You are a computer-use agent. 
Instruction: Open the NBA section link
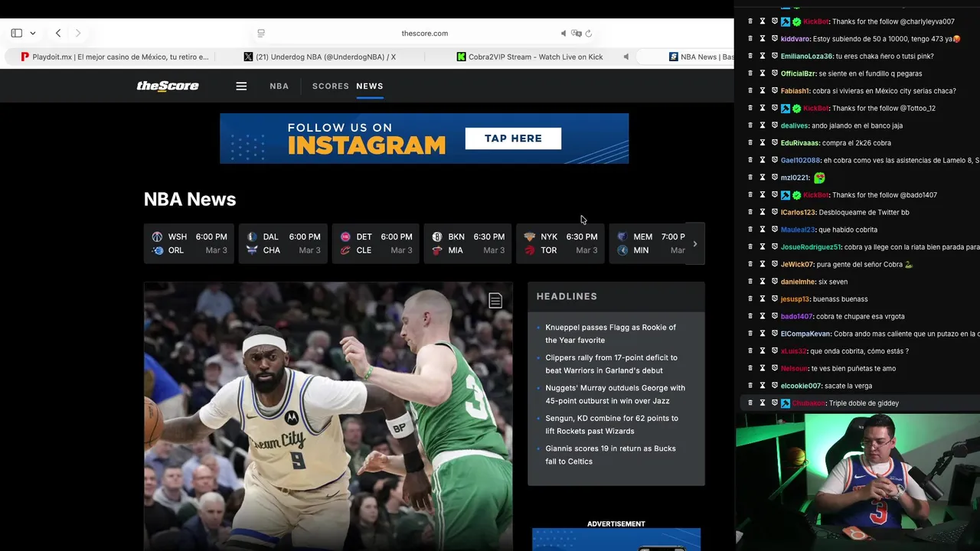(279, 86)
